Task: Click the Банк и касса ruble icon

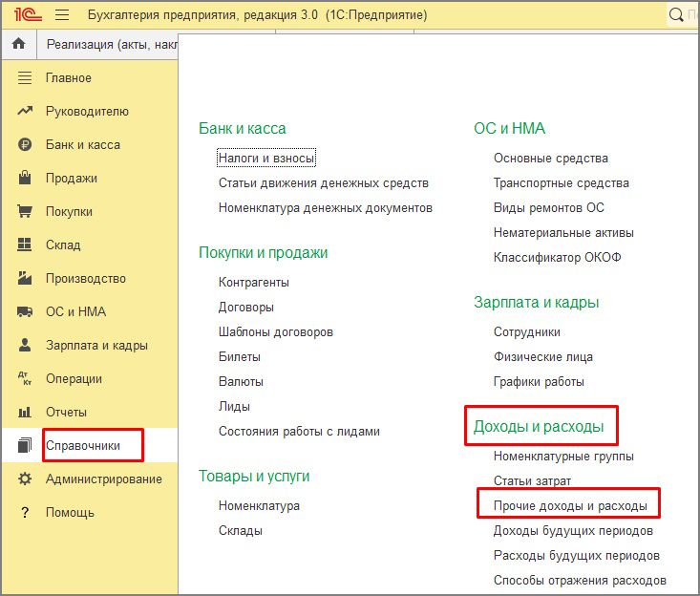Action: pos(25,144)
